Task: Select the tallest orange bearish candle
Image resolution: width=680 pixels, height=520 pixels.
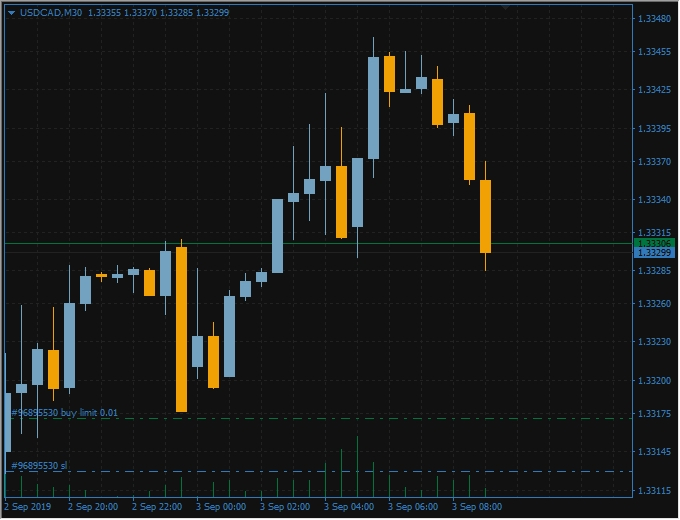Action: [181, 330]
